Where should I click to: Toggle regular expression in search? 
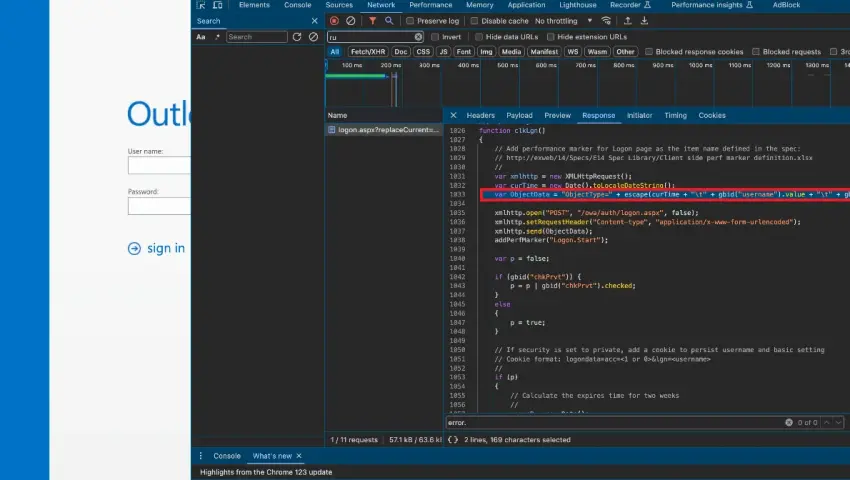[x=217, y=37]
